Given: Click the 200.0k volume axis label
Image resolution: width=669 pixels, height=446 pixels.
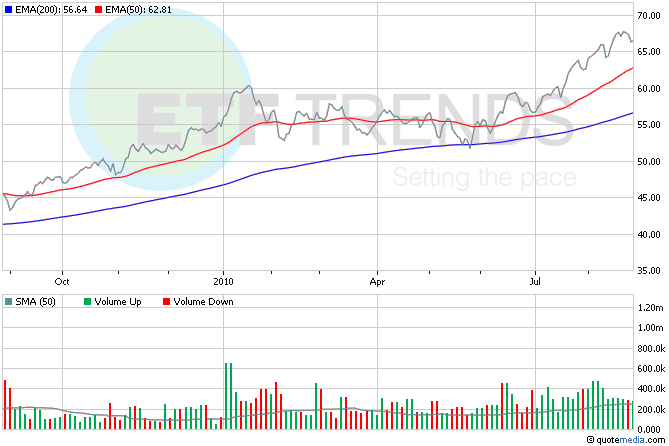Looking at the screenshot, I should (651, 410).
